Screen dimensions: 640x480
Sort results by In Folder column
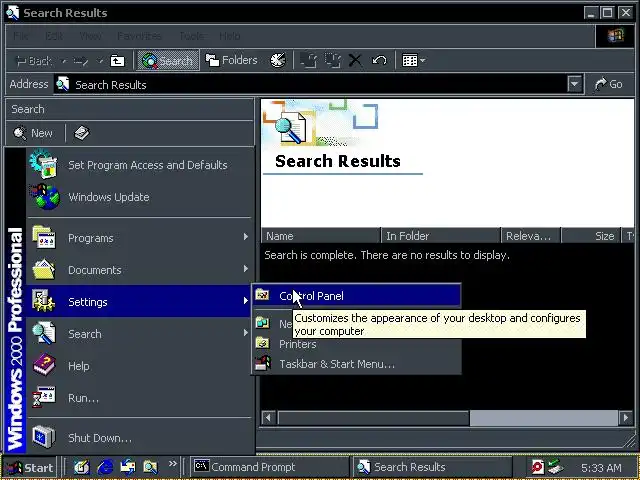441,236
